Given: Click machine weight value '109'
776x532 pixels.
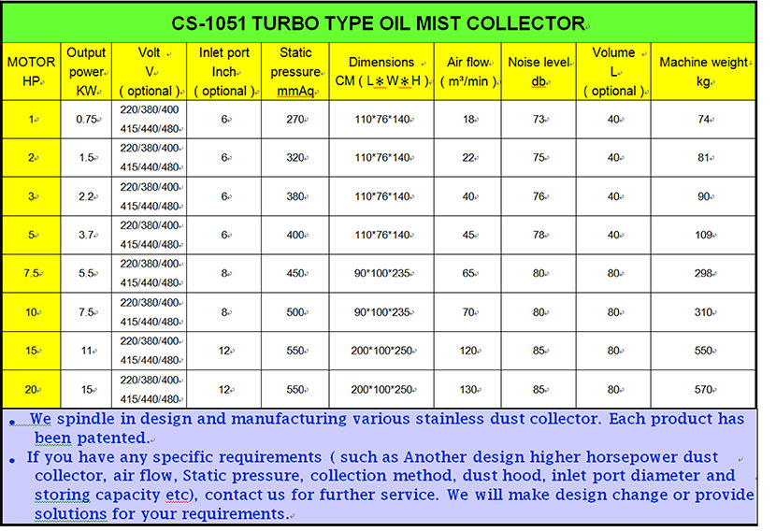Looking at the screenshot, I should coord(704,235).
